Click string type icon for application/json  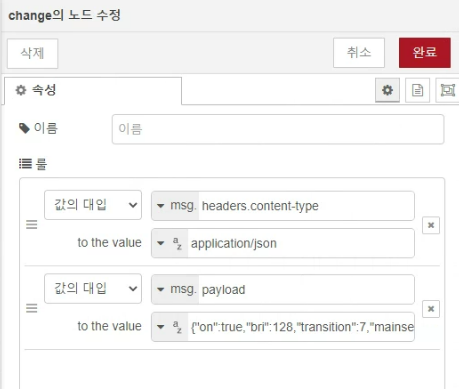177,243
